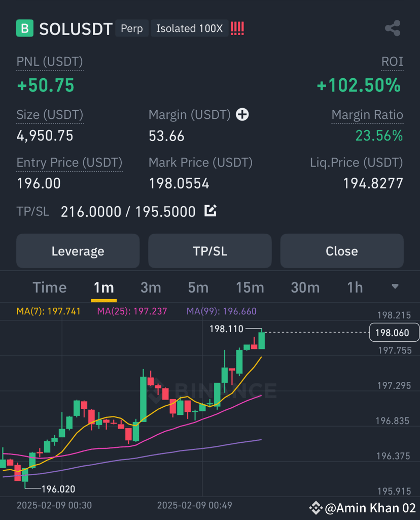
Task: Tap the Isolated 100X margin mode tag
Action: tap(190, 28)
